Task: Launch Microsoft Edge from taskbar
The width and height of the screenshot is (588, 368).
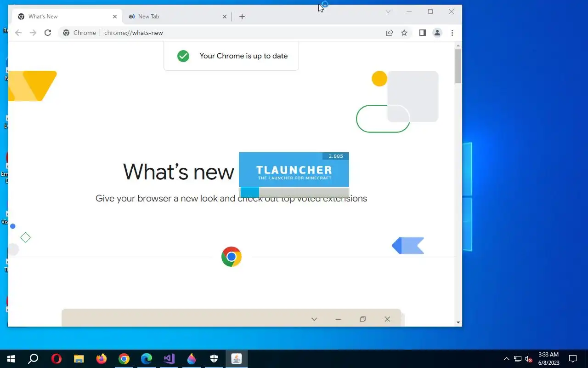Action: 147,359
